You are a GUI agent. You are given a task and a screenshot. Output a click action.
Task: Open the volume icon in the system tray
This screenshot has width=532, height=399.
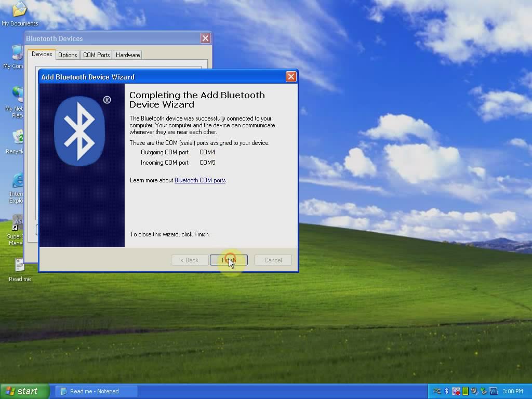point(474,391)
